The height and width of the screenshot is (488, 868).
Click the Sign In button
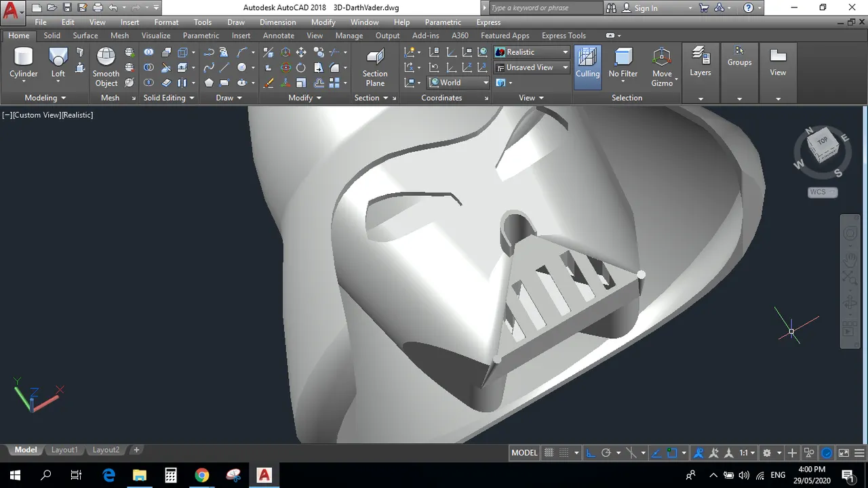(646, 8)
